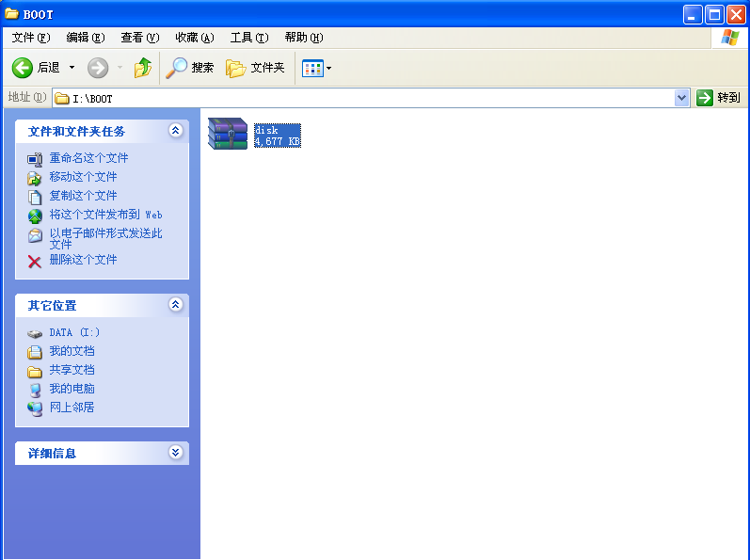Click the green Back arrow button
Viewport: 750px width, 560px height.
22,68
